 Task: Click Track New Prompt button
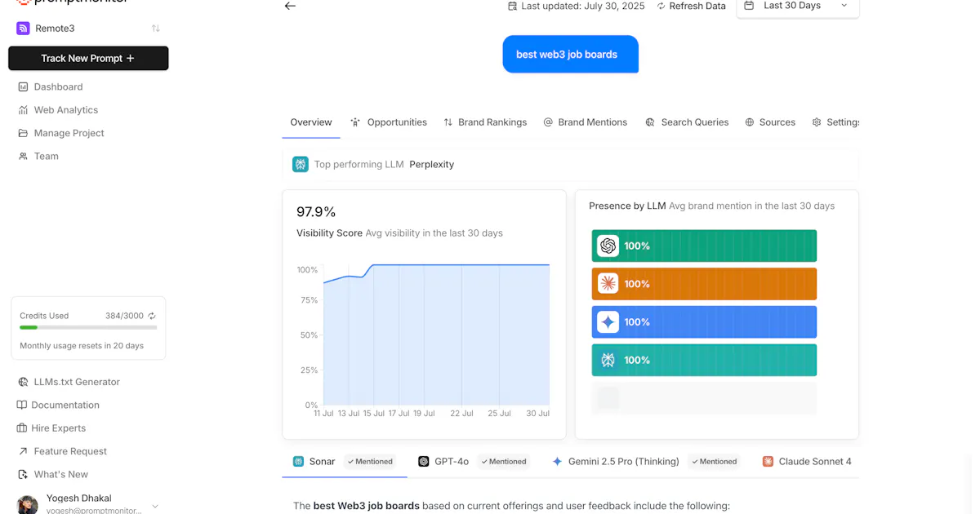(x=88, y=58)
